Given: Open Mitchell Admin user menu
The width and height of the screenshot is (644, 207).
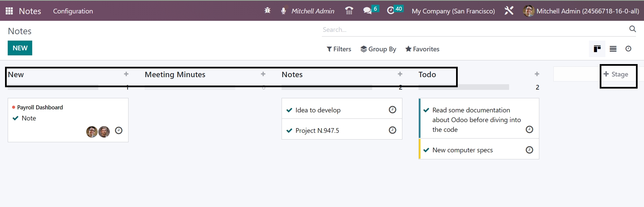Looking at the screenshot, I should click(x=581, y=11).
